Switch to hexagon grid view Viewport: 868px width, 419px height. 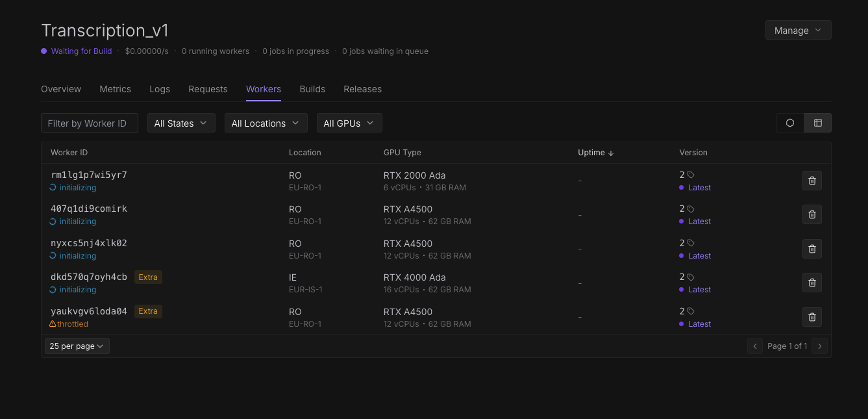pos(790,123)
